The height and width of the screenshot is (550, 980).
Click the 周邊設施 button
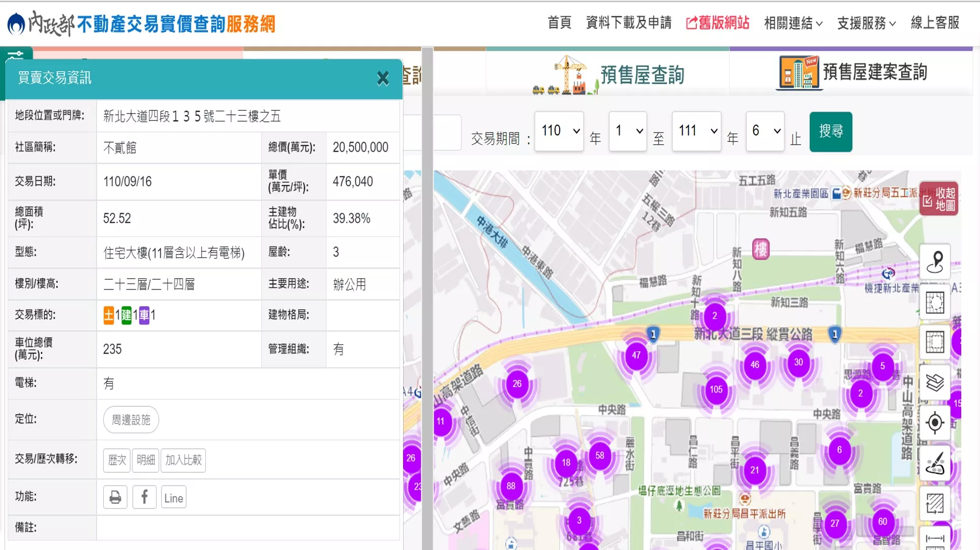pos(131,419)
